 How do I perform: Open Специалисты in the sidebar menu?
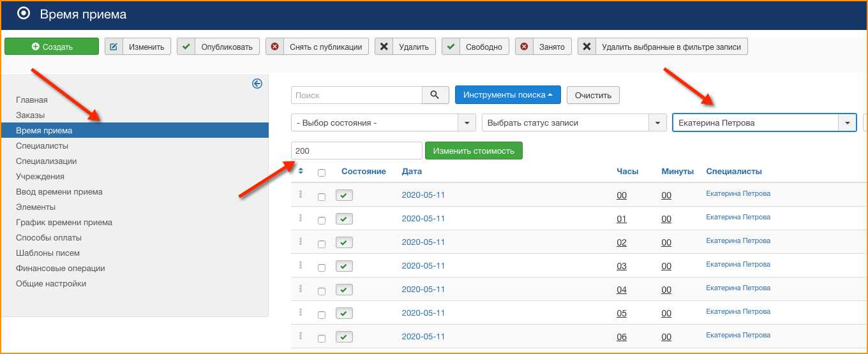click(x=42, y=146)
